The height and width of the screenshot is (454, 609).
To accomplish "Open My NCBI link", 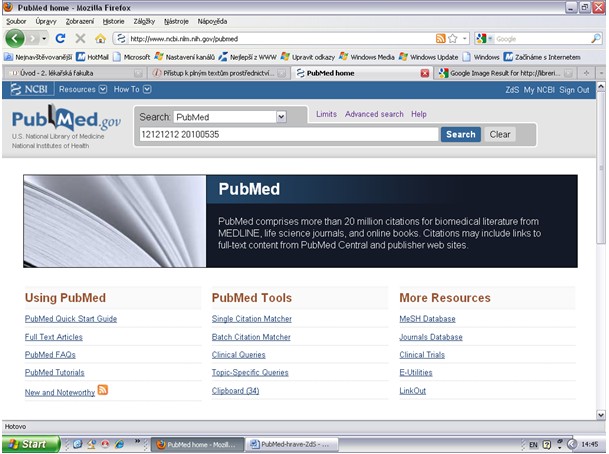I will point(539,90).
